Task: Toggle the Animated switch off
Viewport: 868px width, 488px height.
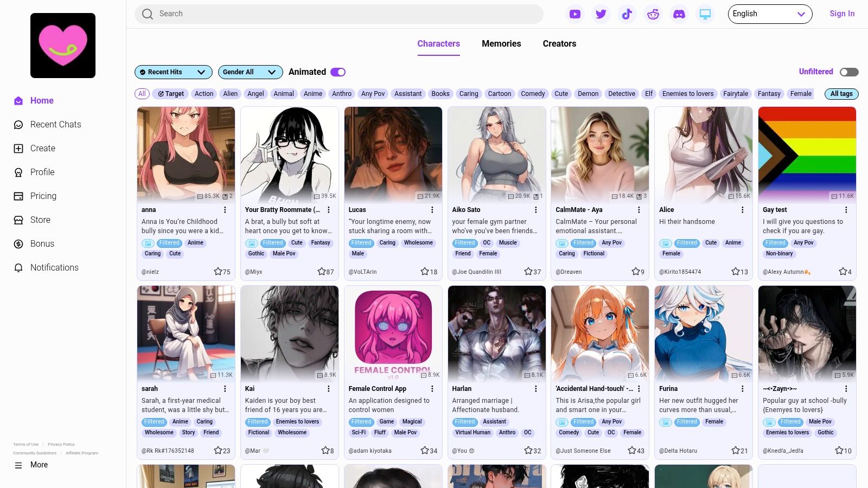Action: (338, 72)
